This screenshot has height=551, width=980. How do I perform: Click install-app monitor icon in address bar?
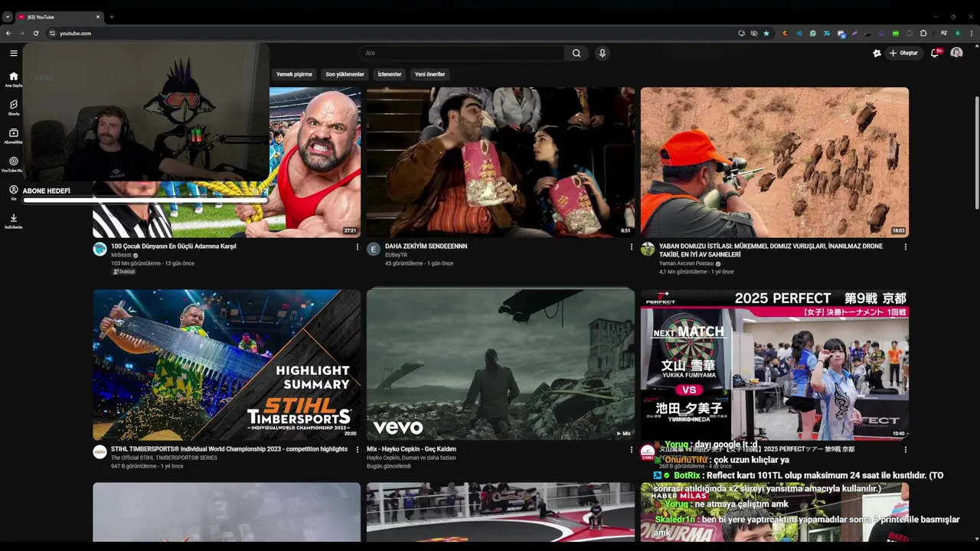(742, 33)
